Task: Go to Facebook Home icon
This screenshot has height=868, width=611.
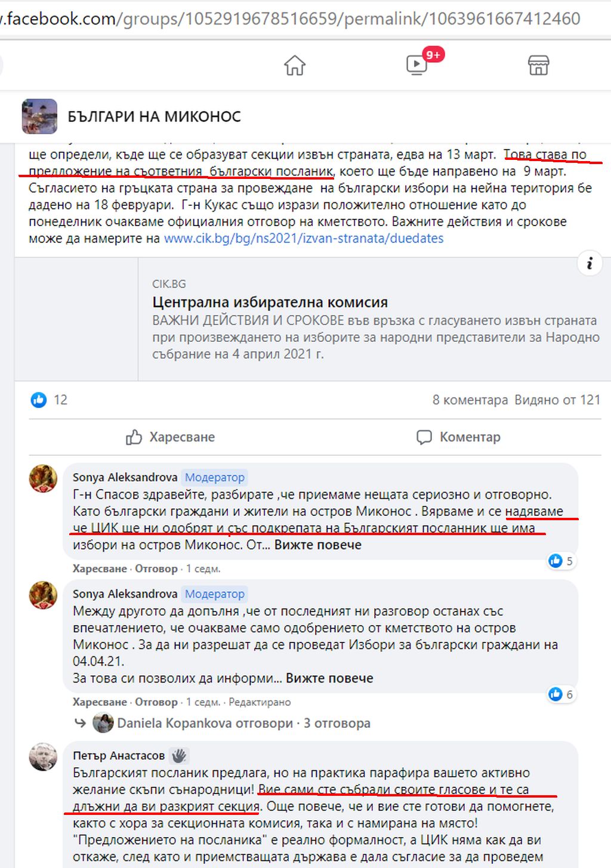Action: coord(295,65)
